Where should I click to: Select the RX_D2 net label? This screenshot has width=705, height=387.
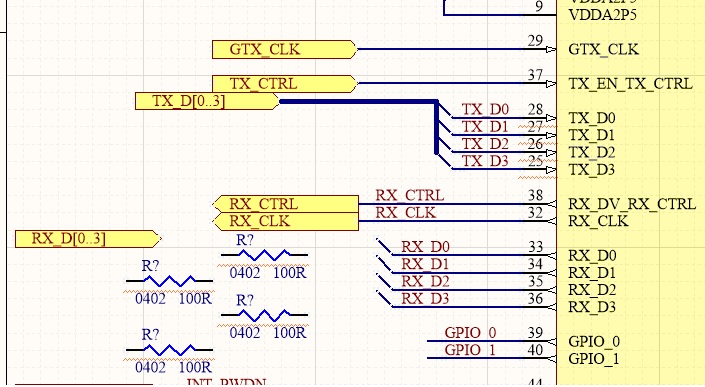[425, 281]
